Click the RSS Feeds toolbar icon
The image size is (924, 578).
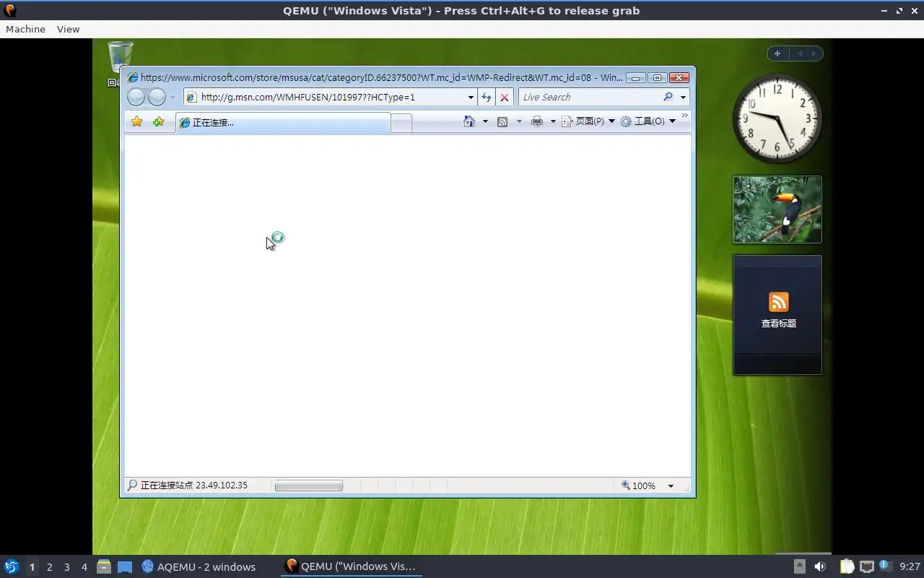[502, 121]
